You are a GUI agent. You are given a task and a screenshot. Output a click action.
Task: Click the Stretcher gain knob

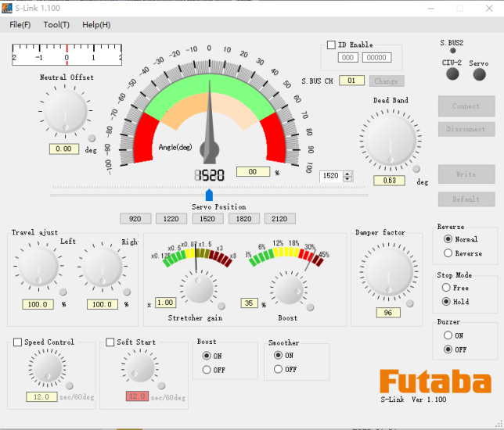200,288
